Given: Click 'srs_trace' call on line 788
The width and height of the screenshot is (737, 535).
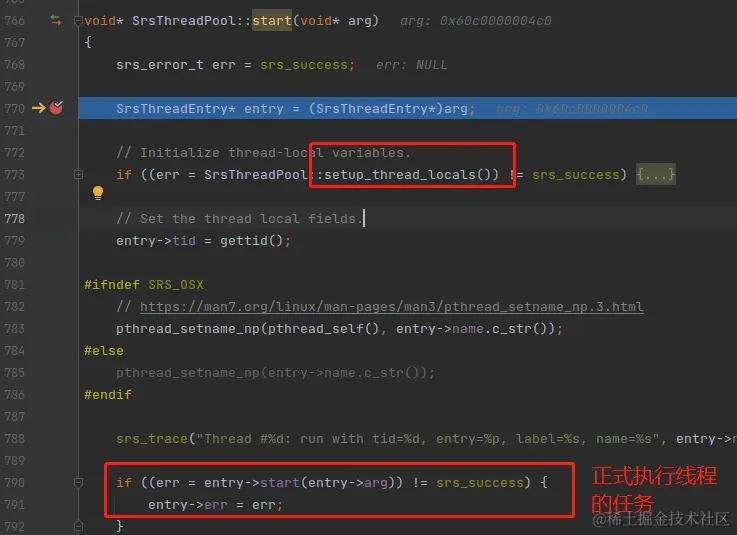Looking at the screenshot, I should pos(152,439).
